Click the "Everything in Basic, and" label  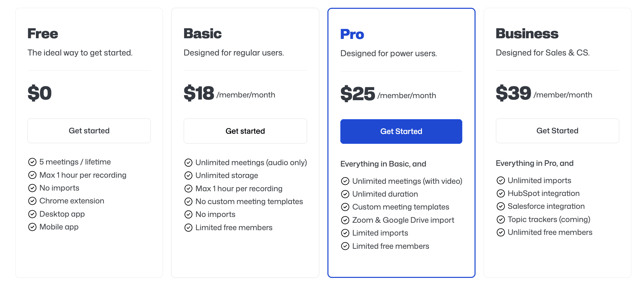pos(383,164)
